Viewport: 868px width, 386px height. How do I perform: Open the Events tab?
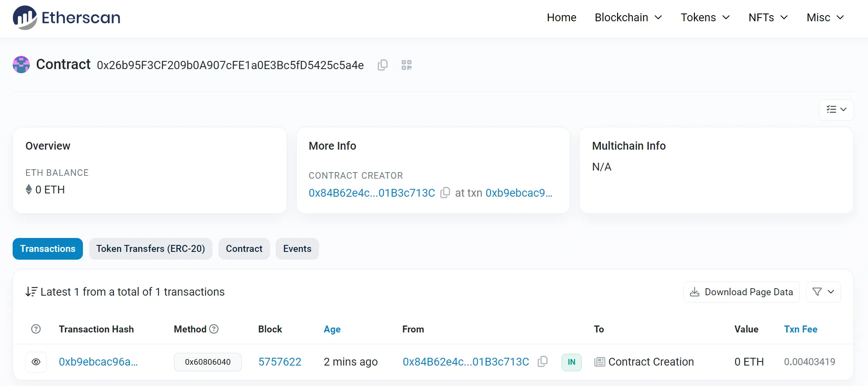[x=297, y=249]
